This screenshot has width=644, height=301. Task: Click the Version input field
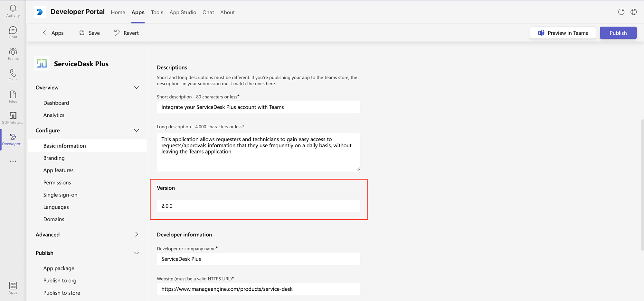click(258, 206)
